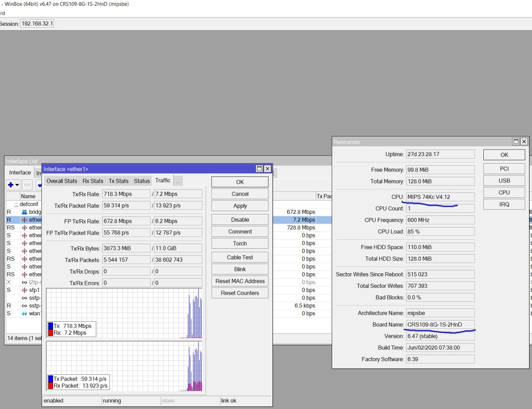Click the Tx Packet Rate field 59 314 p/s
This screenshot has width=532, height=409.
(126, 206)
